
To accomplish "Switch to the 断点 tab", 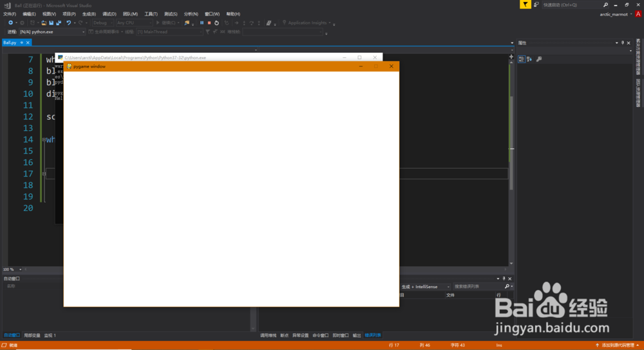I will pyautogui.click(x=284, y=335).
